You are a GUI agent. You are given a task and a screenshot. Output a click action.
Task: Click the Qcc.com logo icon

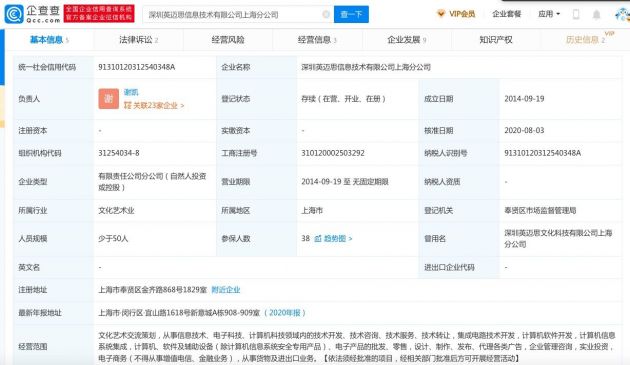14,14
